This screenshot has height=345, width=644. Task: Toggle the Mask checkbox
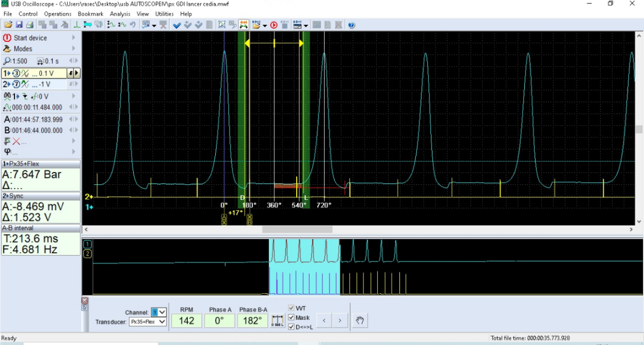291,318
